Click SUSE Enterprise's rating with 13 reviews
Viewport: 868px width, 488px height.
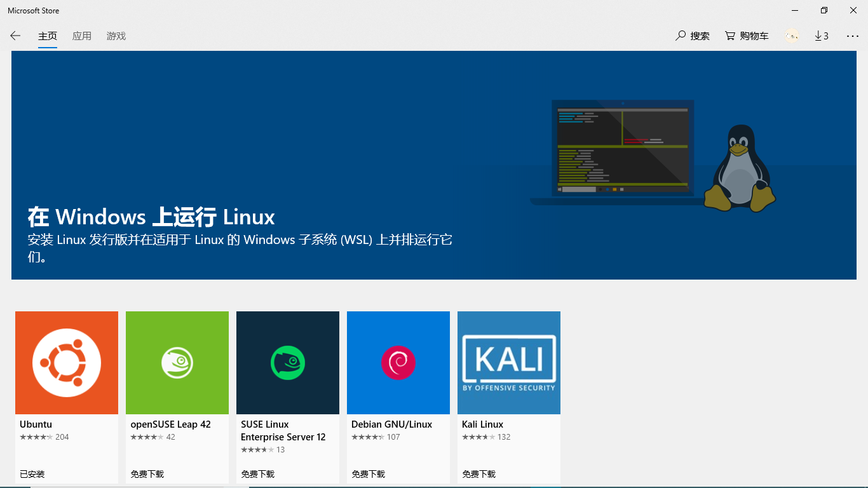pos(263,450)
